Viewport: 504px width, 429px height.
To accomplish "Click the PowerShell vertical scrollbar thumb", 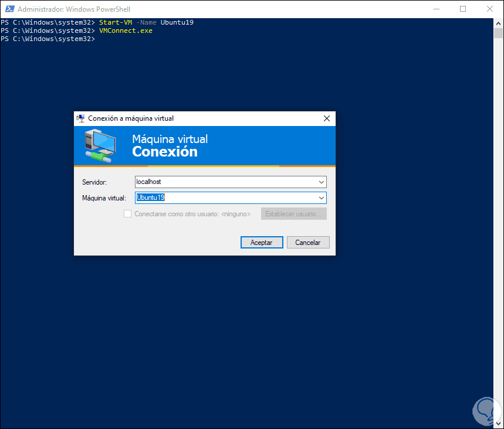I will point(498,33).
